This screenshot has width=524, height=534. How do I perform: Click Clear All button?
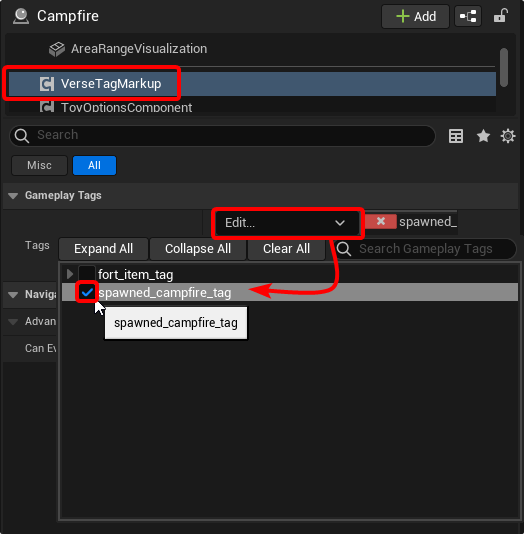coord(286,249)
